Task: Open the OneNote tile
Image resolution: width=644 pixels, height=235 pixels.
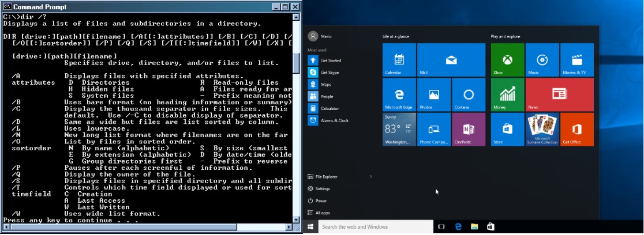Action: click(x=469, y=130)
